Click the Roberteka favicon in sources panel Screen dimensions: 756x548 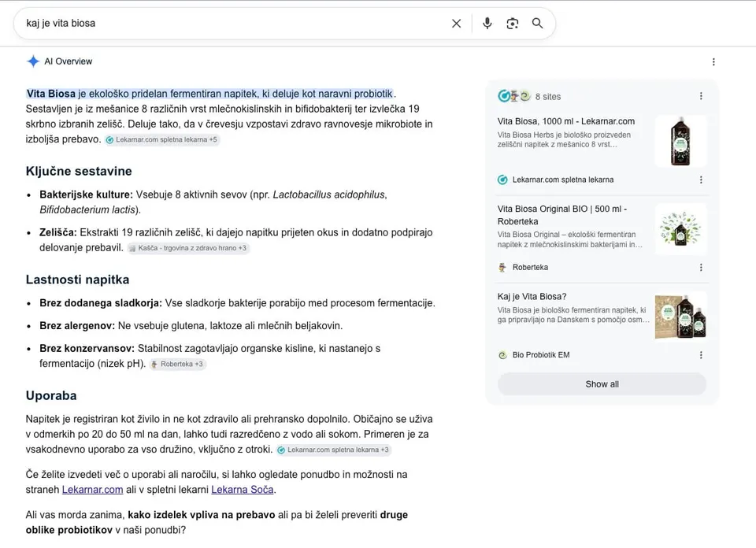pos(502,267)
